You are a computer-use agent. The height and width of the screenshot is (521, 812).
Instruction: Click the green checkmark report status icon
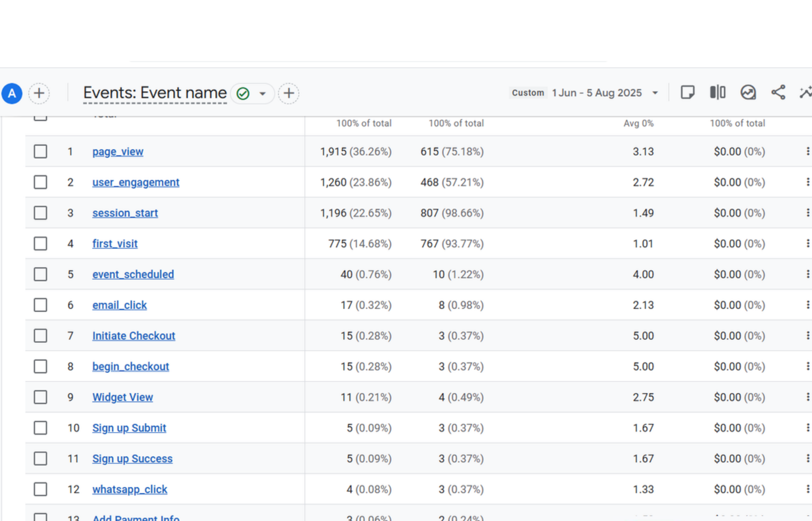pyautogui.click(x=243, y=93)
